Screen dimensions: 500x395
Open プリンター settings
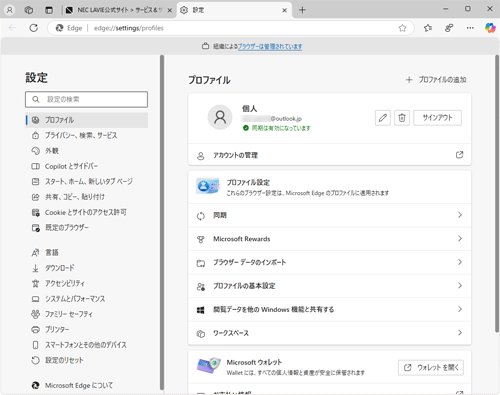[x=87, y=329]
